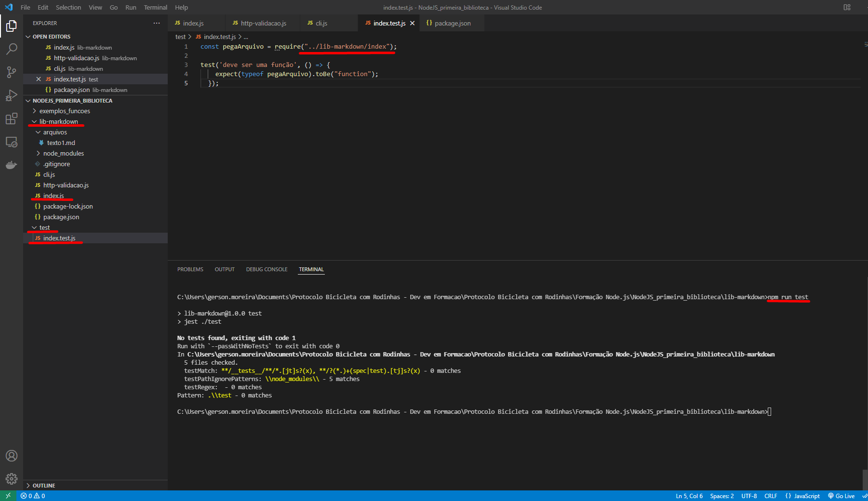
Task: Close index.test.js in Open Editors list
Action: [39, 79]
